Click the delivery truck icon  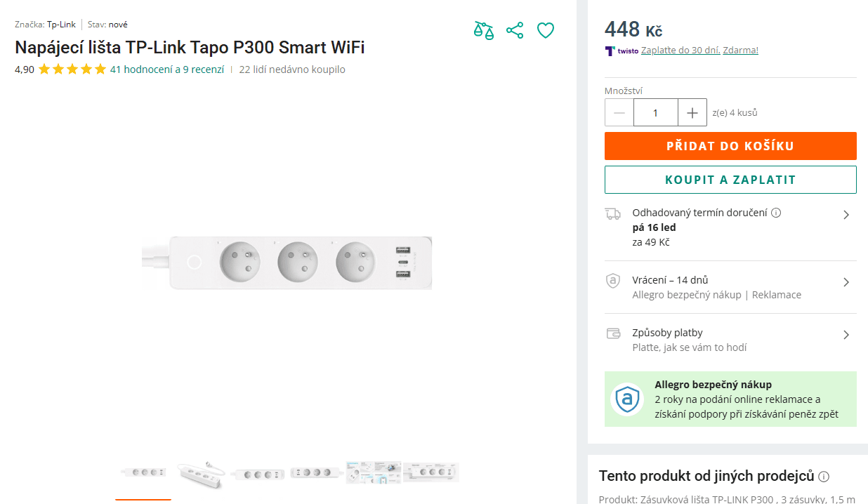tap(612, 213)
